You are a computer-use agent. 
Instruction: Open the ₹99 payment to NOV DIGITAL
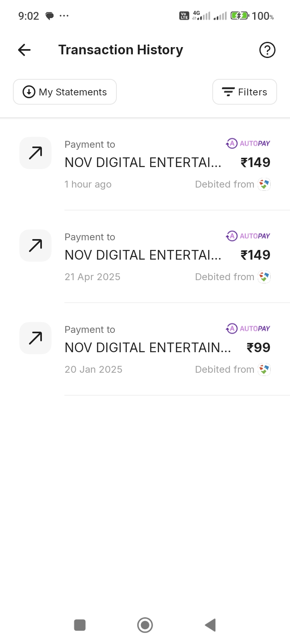[147, 348]
